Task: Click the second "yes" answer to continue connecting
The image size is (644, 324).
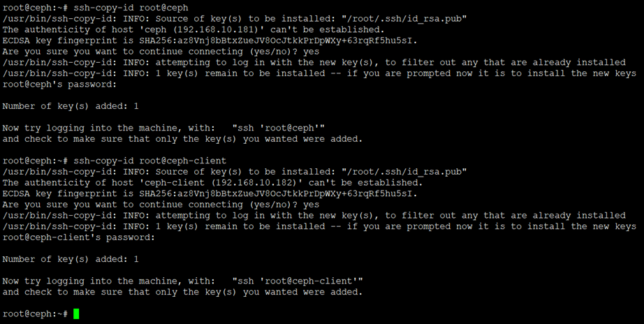Action: 311,205
